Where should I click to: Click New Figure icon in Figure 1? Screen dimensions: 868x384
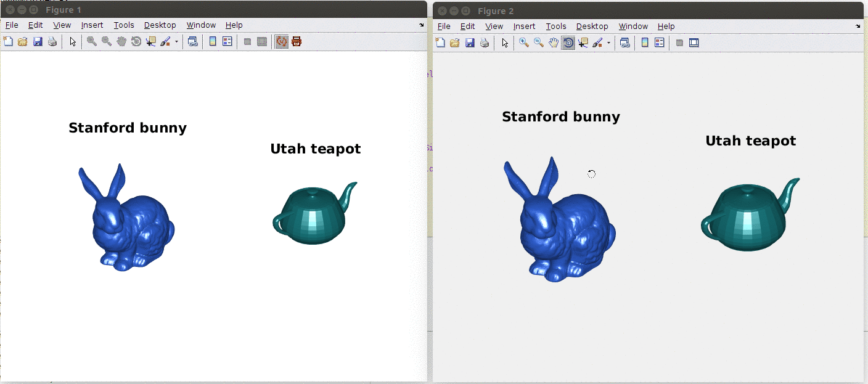click(x=8, y=42)
